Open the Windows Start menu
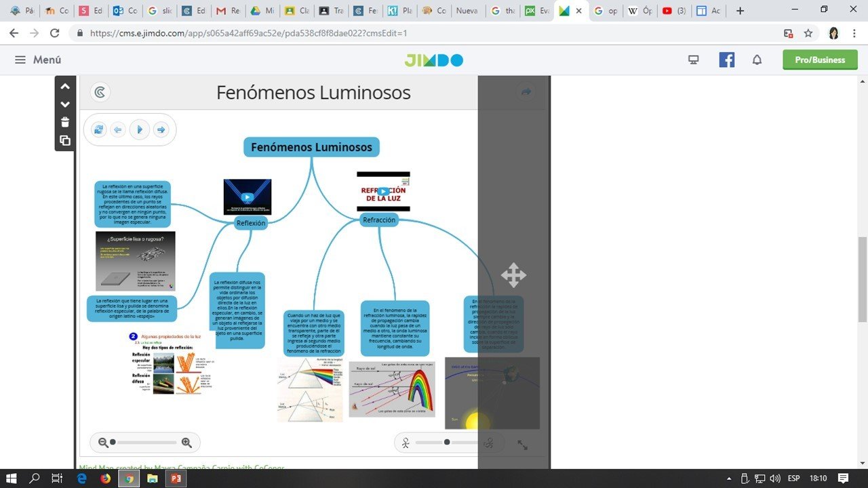868x488 pixels. 12,478
